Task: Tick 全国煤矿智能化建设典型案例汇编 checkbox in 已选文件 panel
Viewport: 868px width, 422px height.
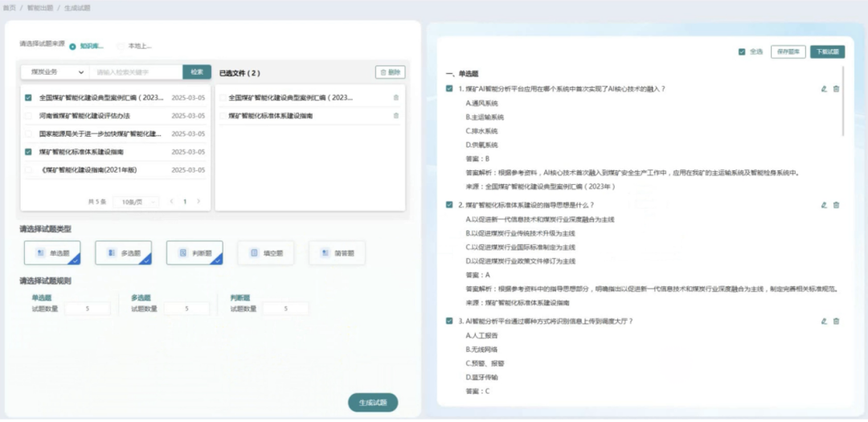Action: point(223,97)
